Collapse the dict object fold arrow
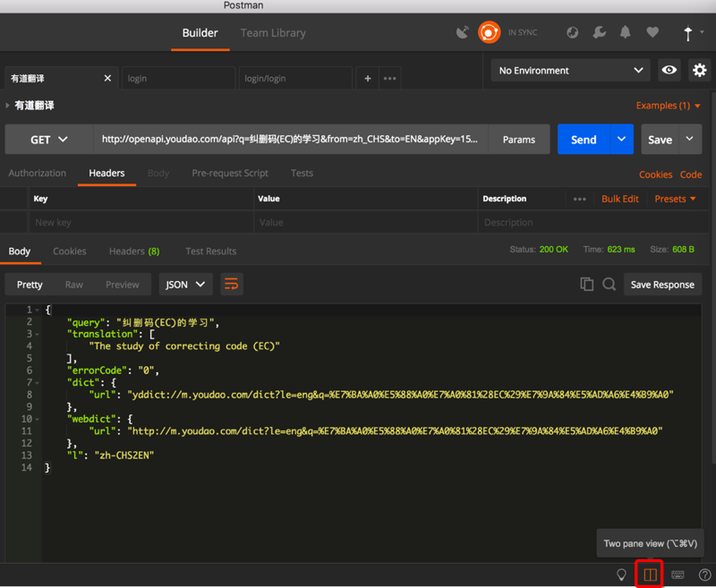This screenshot has width=716, height=588. point(37,383)
